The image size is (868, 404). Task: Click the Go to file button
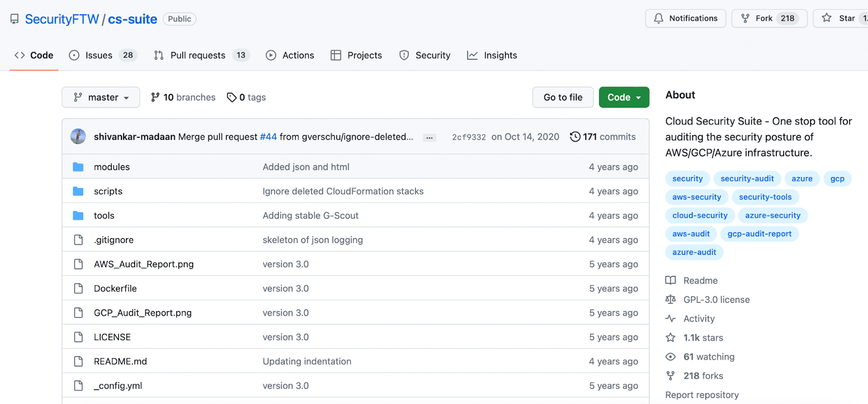pos(563,97)
